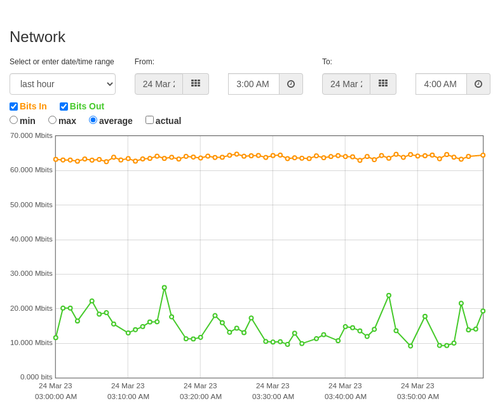Click the 50.000 Mbits axis label
The image size is (500, 403).
[31, 205]
